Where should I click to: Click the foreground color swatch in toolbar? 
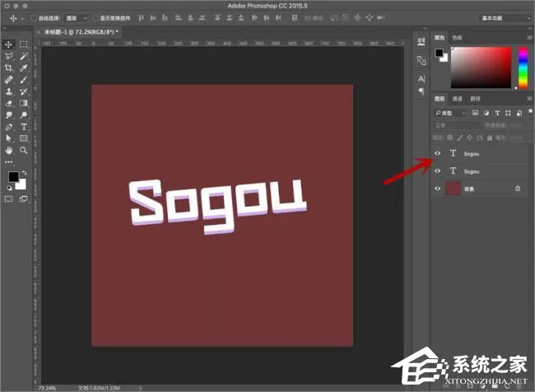coord(14,176)
